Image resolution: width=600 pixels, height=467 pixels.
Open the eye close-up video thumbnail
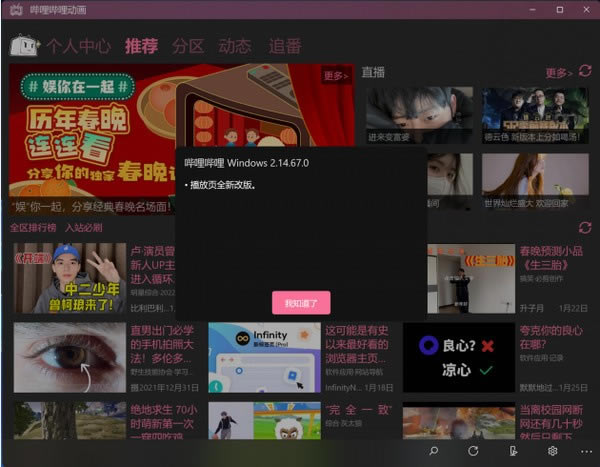(x=69, y=357)
